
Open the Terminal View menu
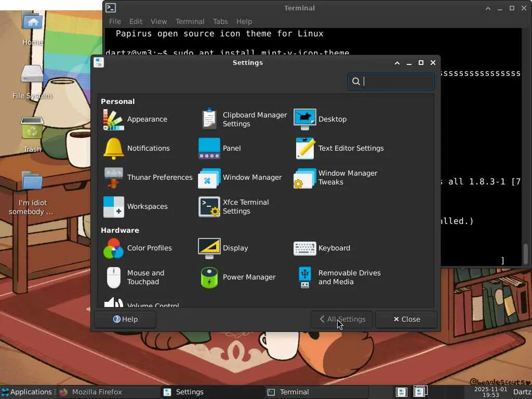click(159, 21)
